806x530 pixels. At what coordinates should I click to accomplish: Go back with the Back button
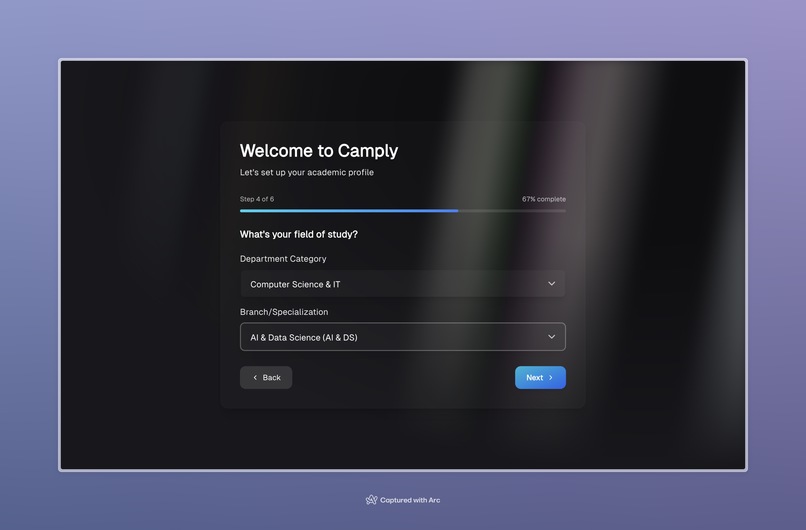tap(266, 377)
